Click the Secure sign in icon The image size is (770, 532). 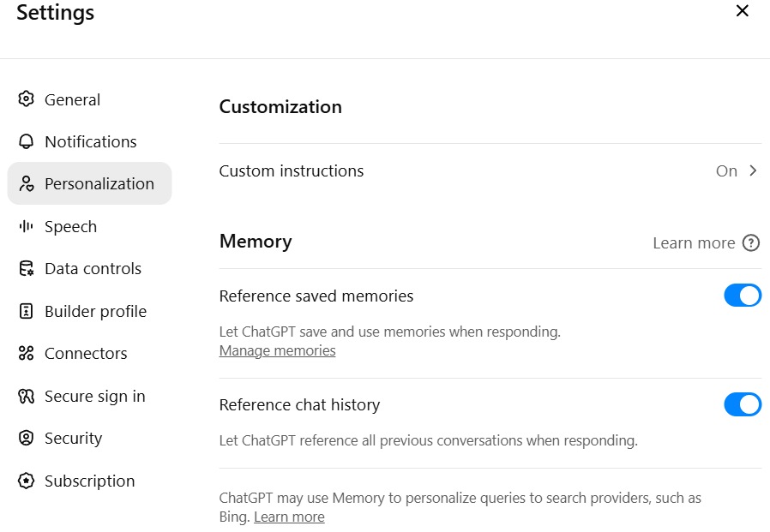[x=27, y=396]
